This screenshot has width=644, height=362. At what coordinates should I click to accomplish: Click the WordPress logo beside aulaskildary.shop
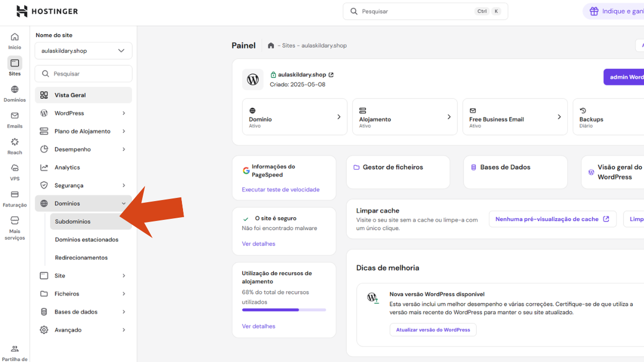coord(252,79)
